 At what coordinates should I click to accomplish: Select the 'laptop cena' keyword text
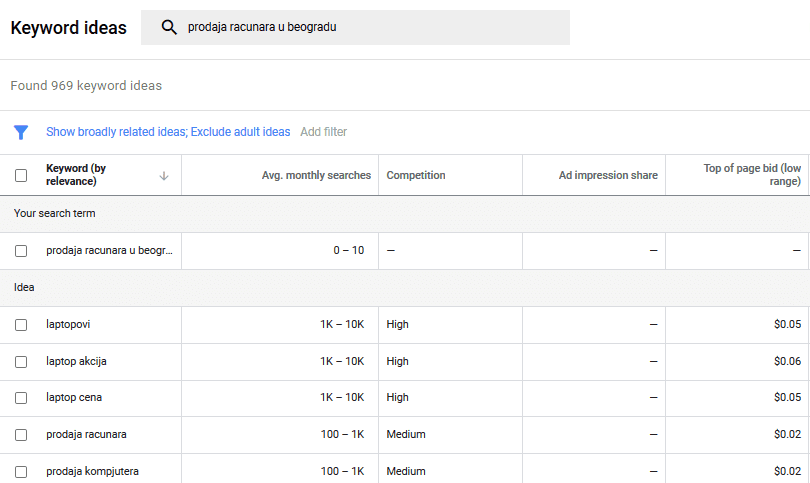(x=74, y=397)
